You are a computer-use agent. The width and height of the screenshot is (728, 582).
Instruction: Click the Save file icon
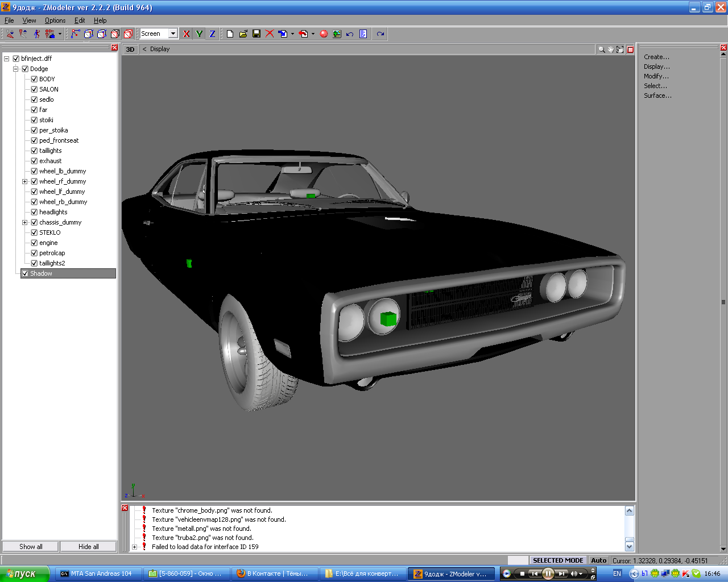[x=257, y=34]
